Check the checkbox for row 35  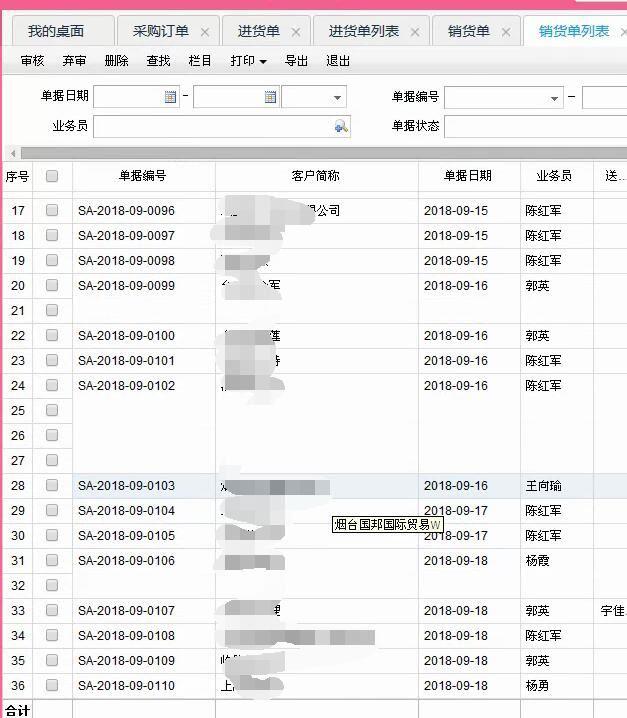point(52,660)
